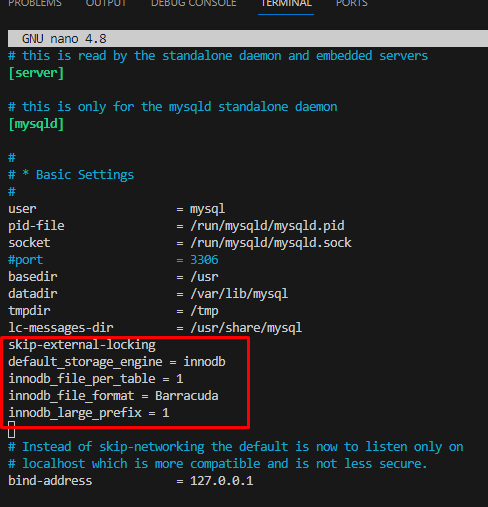This screenshot has width=488, height=507.
Task: Click the innodb_file_per_table = 1 line
Action: click(96, 379)
